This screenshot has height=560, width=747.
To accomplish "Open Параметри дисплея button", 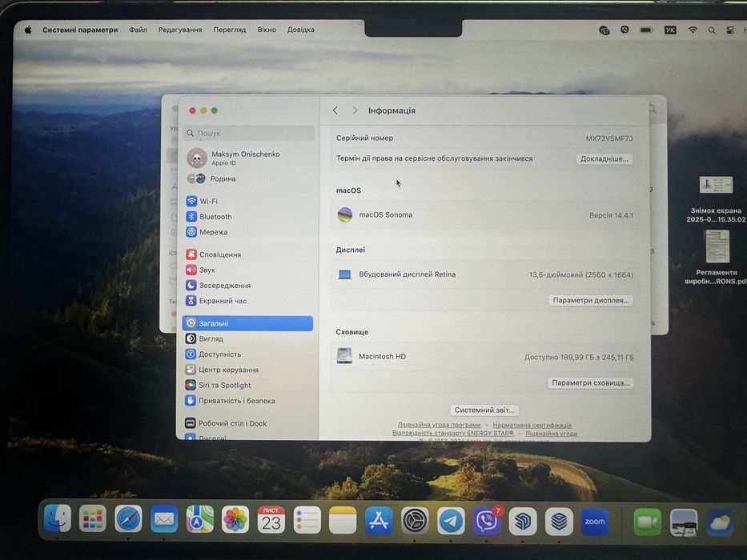I will [x=591, y=300].
